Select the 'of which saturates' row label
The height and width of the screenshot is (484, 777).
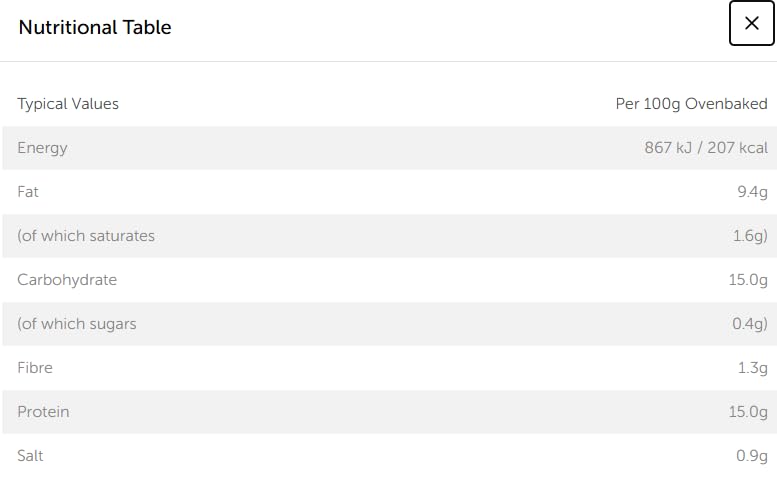pos(86,236)
